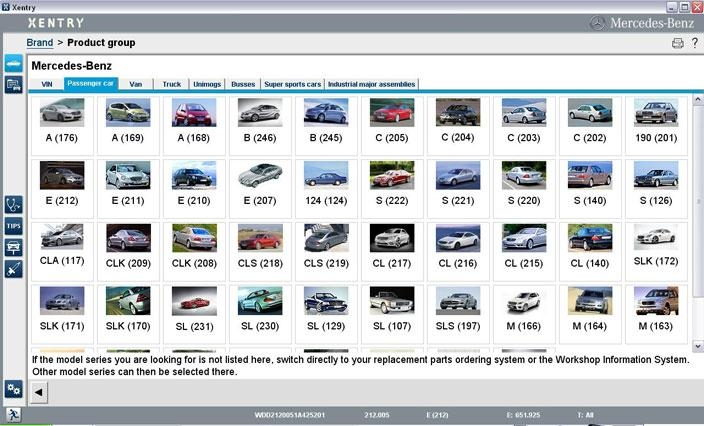Select the SLK (172) model series
This screenshot has width=704, height=426.
pyautogui.click(x=656, y=251)
